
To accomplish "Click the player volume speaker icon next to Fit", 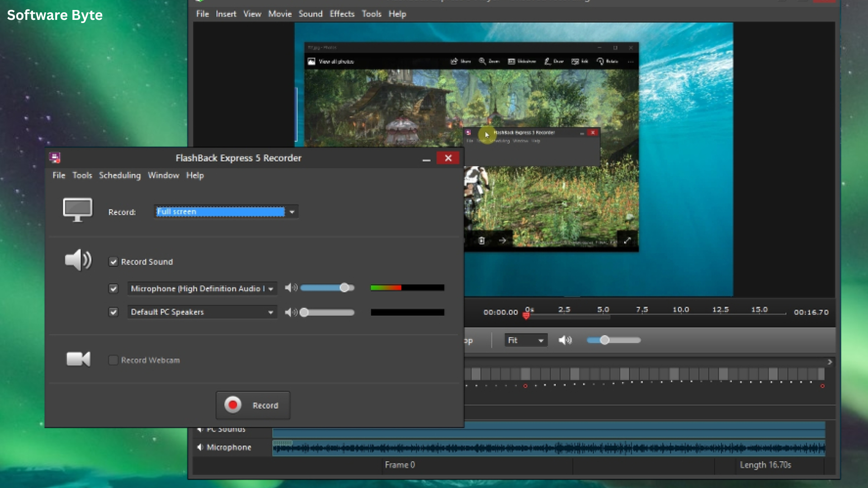I will coord(565,340).
